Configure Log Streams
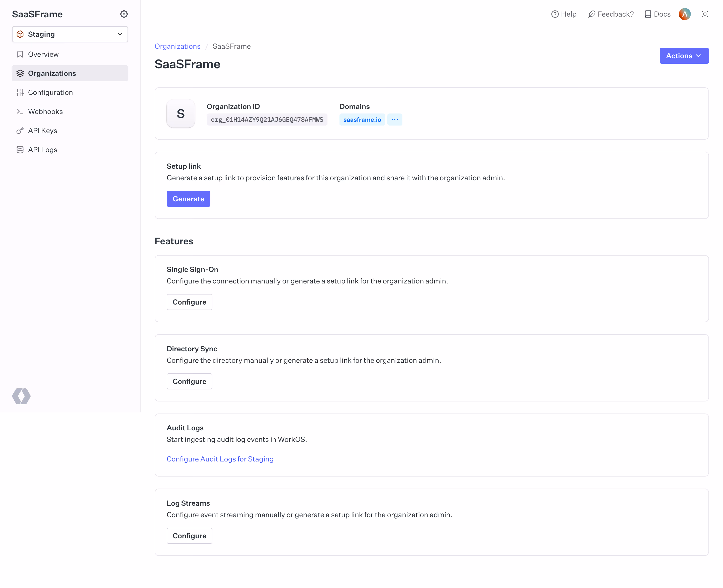 point(189,536)
